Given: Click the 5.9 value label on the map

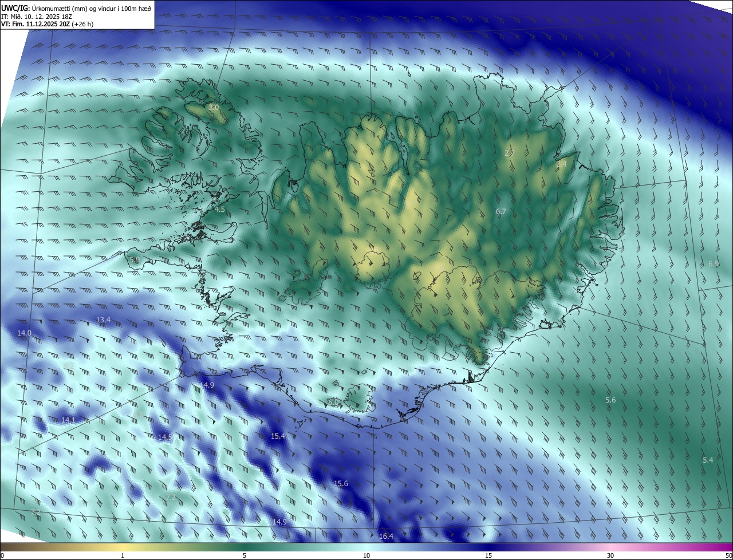Looking at the screenshot, I should point(135,260).
